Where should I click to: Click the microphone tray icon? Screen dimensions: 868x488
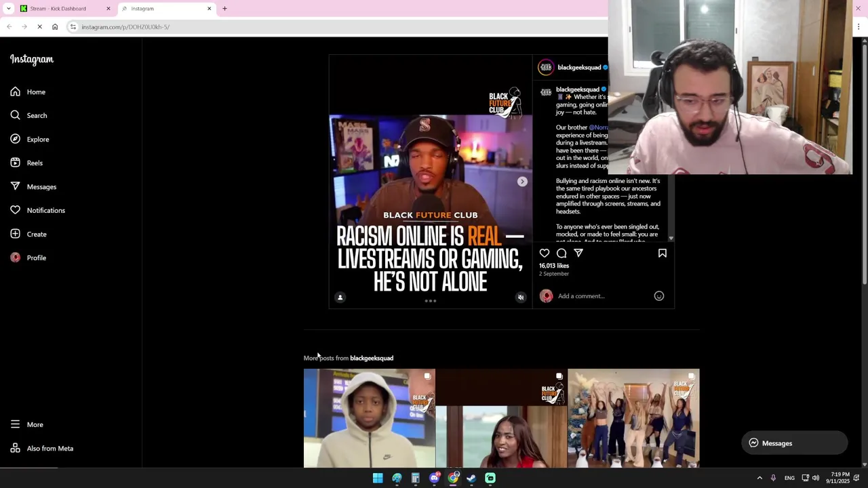pos(773,479)
